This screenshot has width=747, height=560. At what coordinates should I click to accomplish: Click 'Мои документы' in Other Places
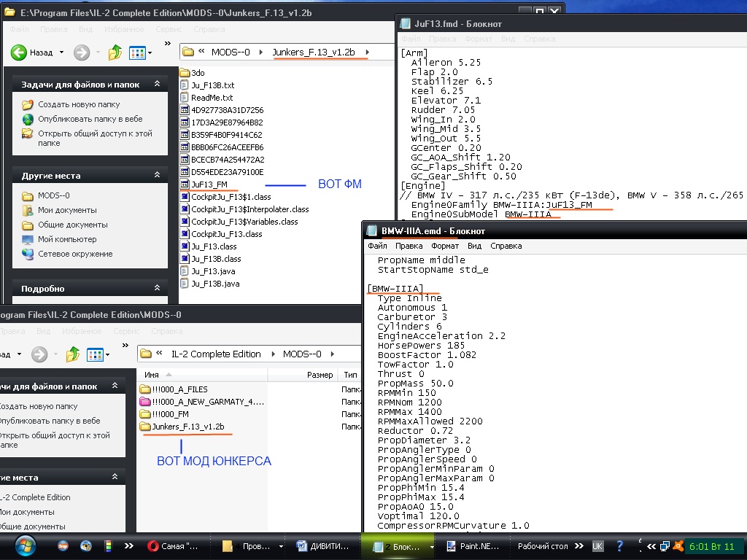(x=67, y=210)
